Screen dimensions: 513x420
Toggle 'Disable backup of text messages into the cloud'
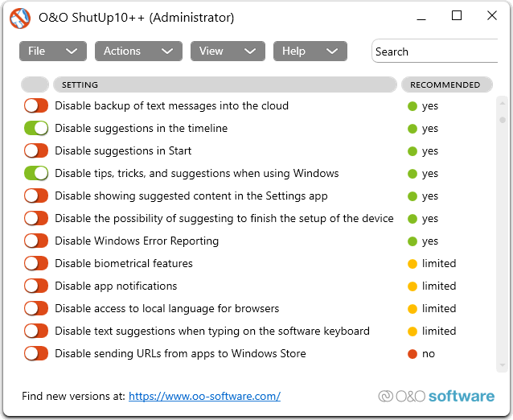[36, 105]
